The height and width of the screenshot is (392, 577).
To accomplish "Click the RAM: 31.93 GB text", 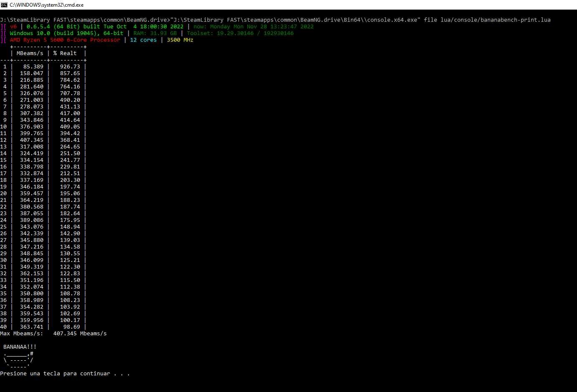I will 155,33.
